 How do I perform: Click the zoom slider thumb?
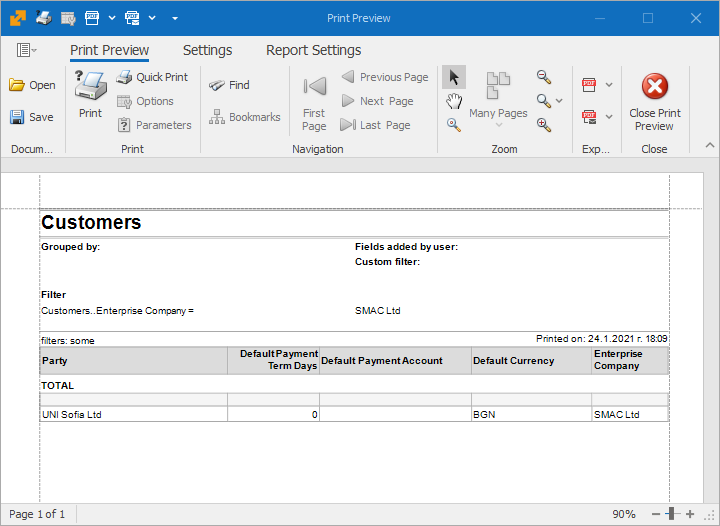(672, 514)
